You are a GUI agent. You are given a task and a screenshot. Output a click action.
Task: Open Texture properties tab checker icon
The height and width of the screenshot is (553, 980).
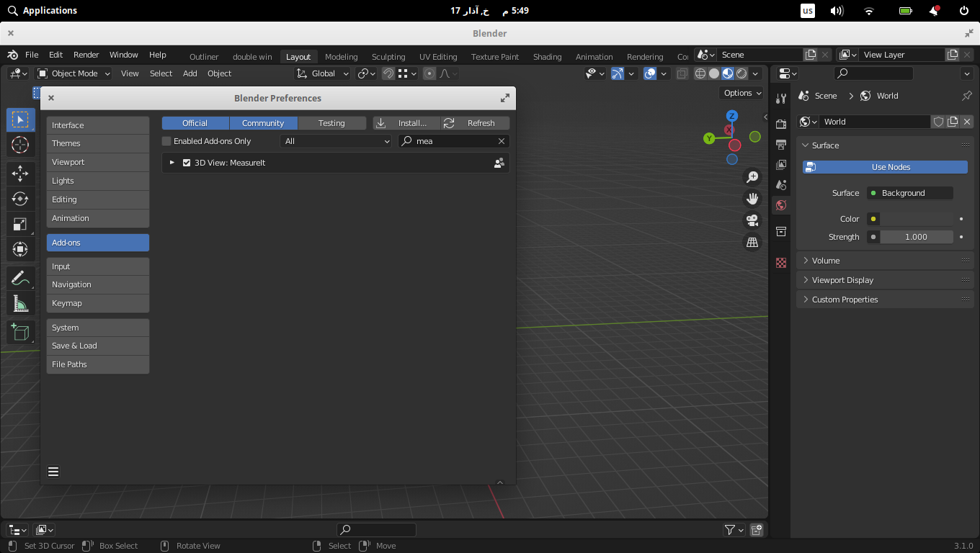(781, 263)
